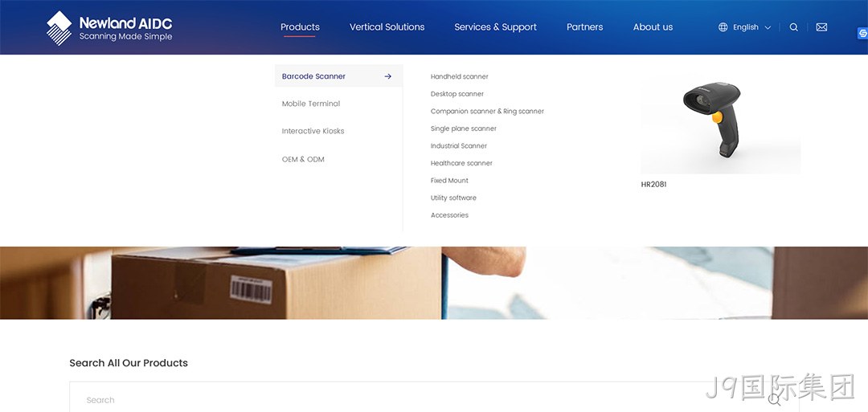Open Fixed Mount link
The image size is (868, 412).
[x=449, y=180]
